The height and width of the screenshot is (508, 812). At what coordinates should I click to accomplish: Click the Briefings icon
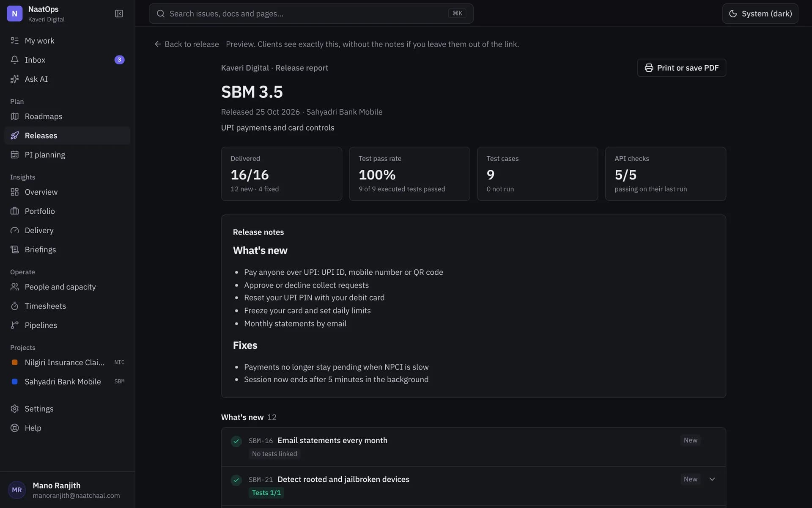click(x=15, y=249)
